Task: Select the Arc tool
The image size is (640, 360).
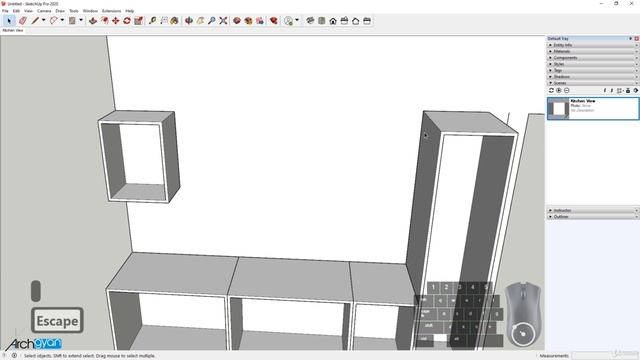Action: pyautogui.click(x=53, y=20)
